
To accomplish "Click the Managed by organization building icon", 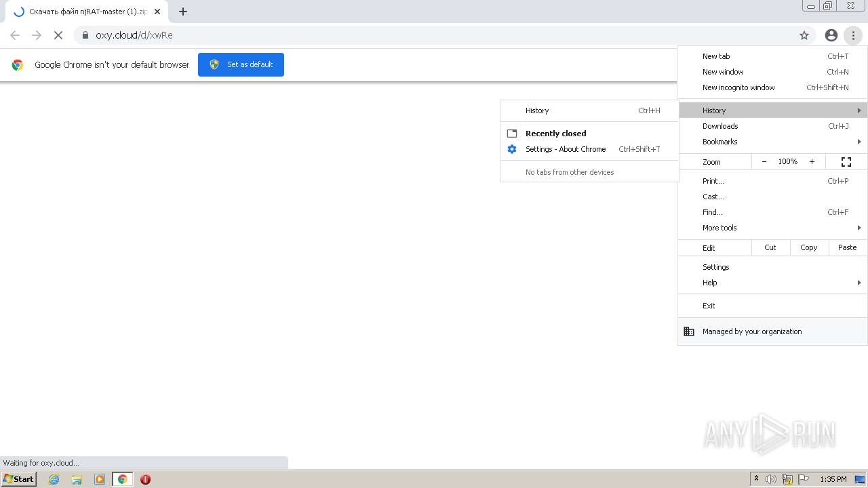I will 689,331.
